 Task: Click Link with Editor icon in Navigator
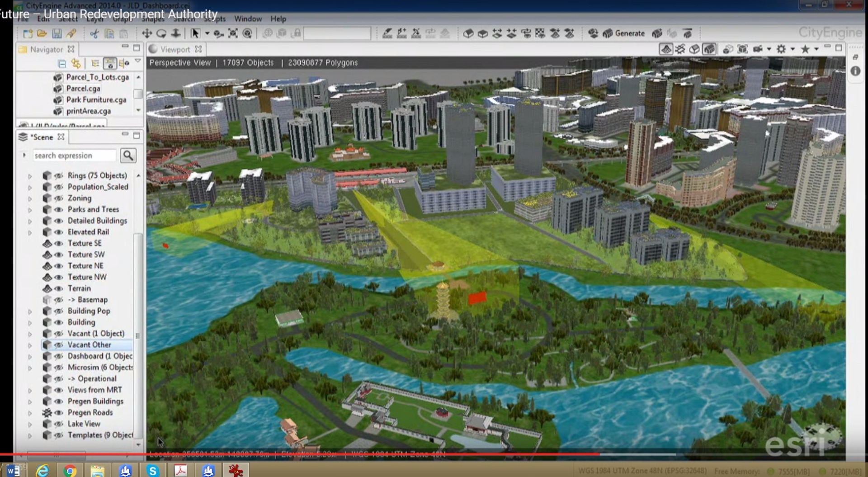pyautogui.click(x=76, y=63)
